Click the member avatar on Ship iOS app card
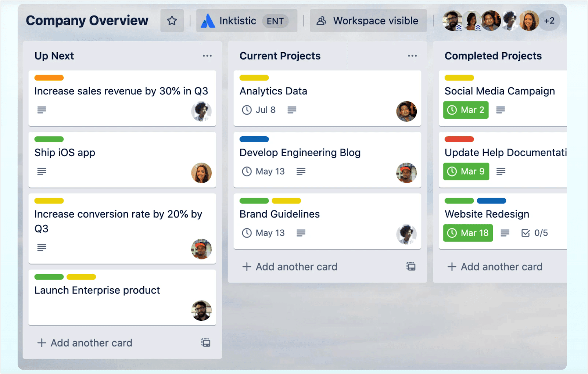588x374 pixels. pos(201,173)
